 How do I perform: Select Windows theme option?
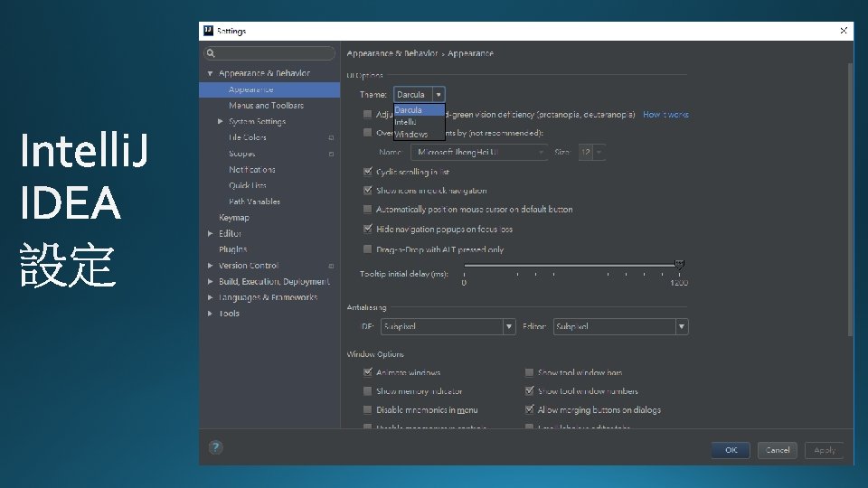point(419,134)
